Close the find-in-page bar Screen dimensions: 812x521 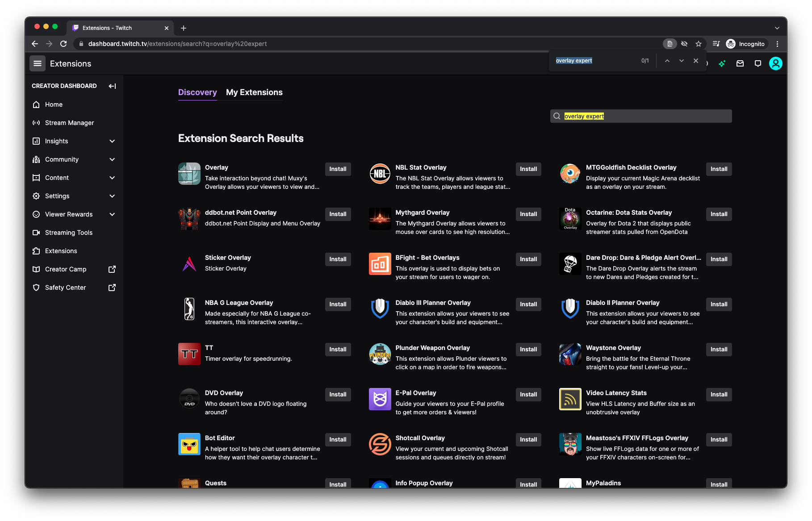coord(696,61)
